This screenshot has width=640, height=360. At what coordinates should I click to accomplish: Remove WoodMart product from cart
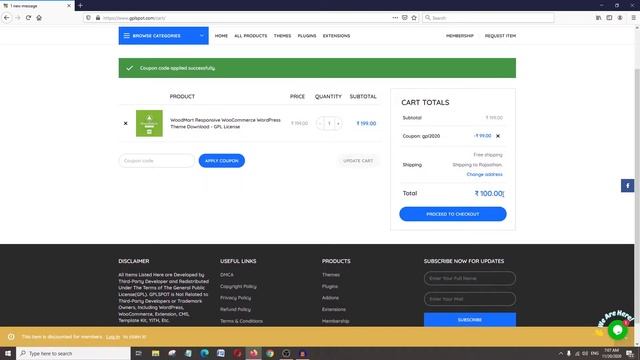click(125, 123)
